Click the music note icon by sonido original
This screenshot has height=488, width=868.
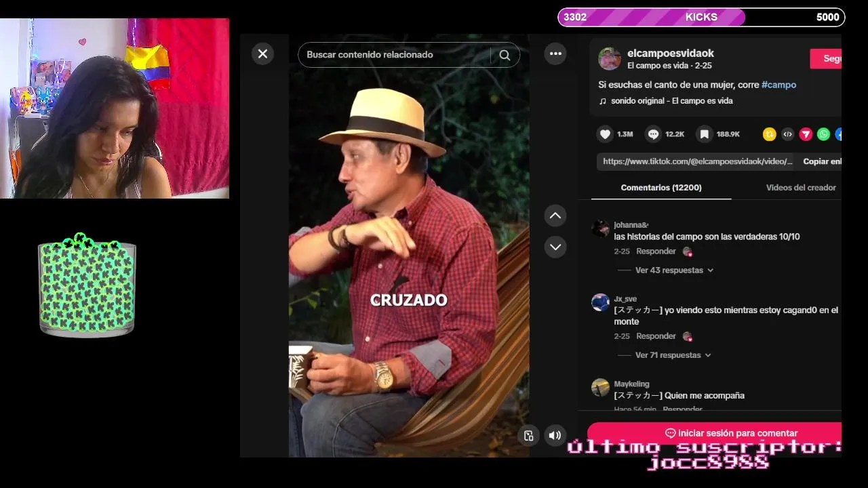pos(602,101)
